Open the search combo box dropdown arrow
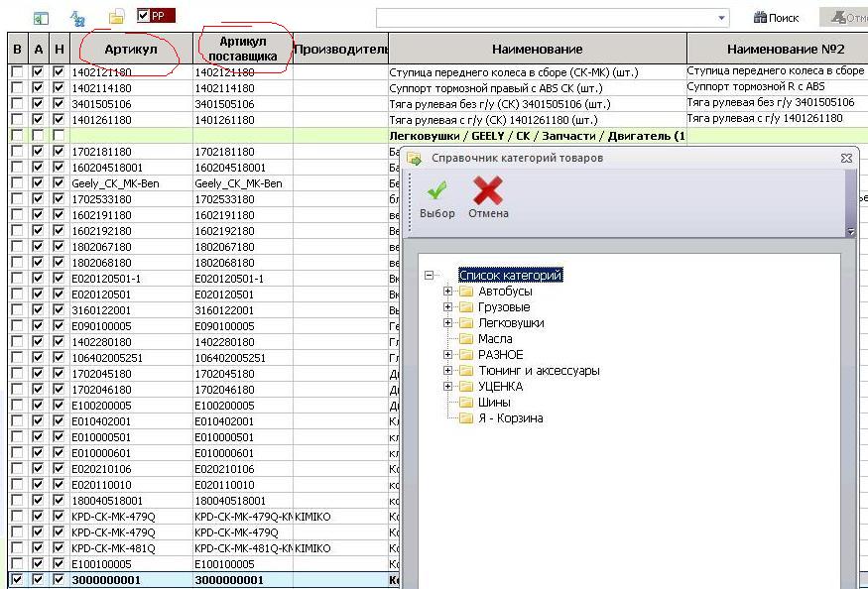The image size is (868, 589). [x=721, y=18]
